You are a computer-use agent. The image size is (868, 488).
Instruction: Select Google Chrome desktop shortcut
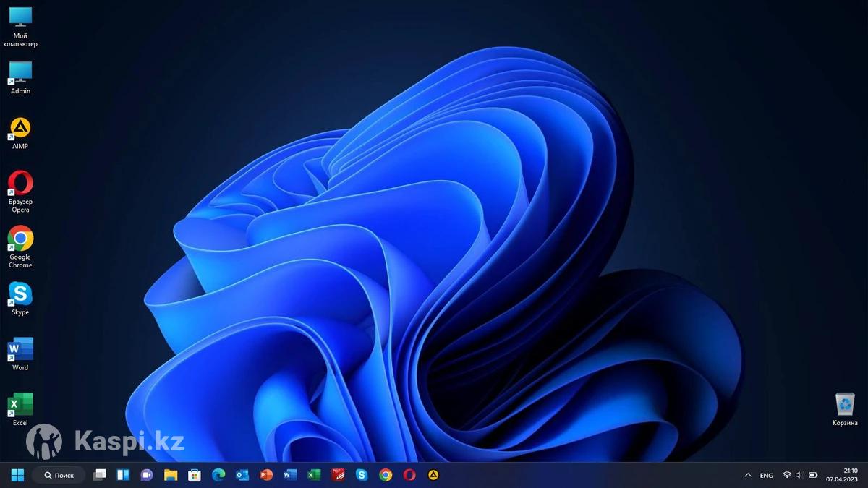(x=20, y=247)
